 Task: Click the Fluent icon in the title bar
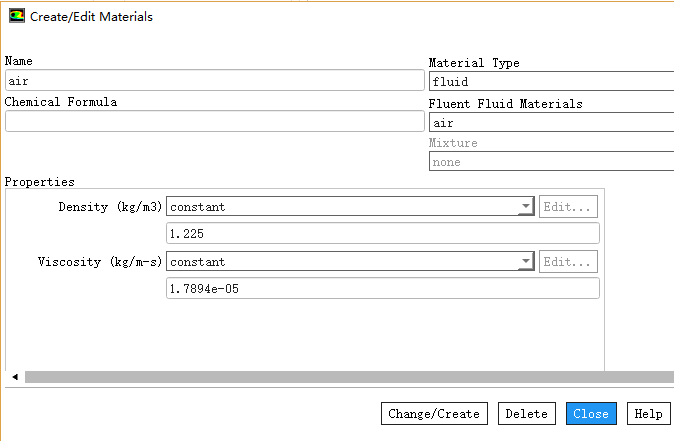17,16
